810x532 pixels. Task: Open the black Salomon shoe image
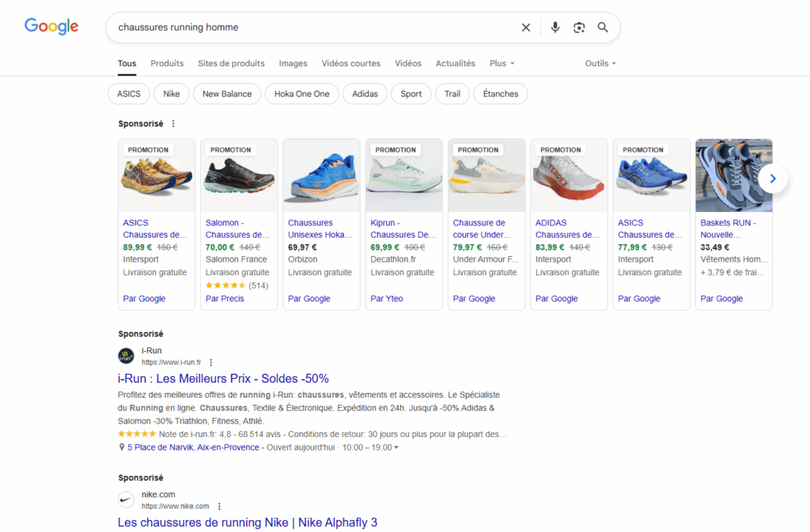click(x=239, y=175)
